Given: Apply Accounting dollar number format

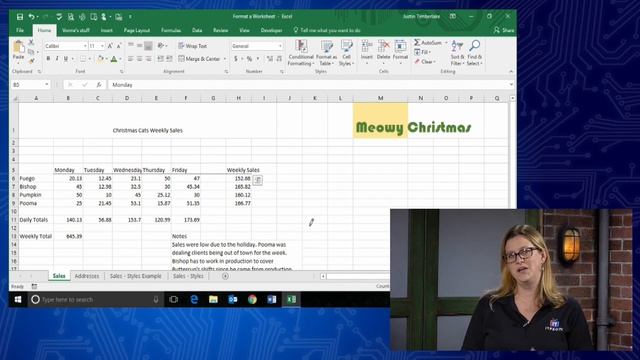Looking at the screenshot, I should (x=236, y=59).
